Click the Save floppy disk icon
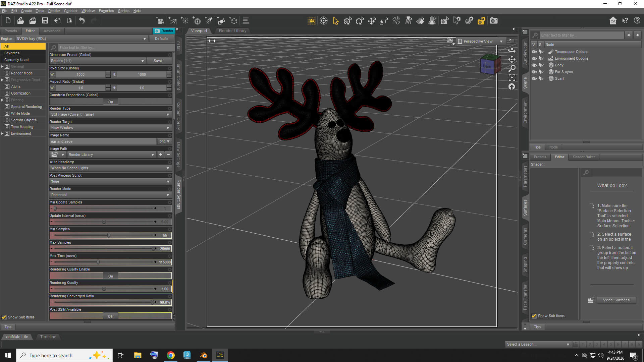 [x=45, y=21]
